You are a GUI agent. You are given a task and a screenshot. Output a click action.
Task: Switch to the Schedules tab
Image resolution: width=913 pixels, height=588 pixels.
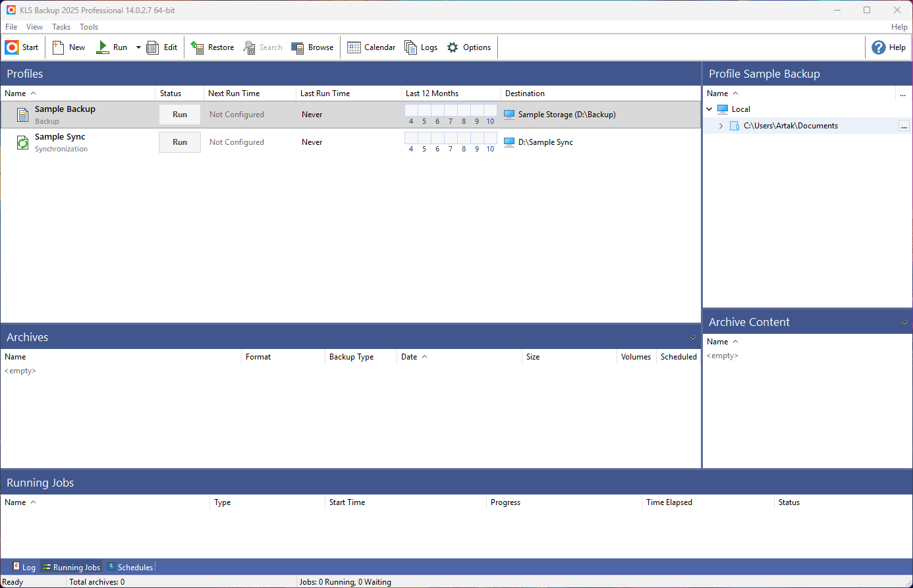(x=130, y=567)
